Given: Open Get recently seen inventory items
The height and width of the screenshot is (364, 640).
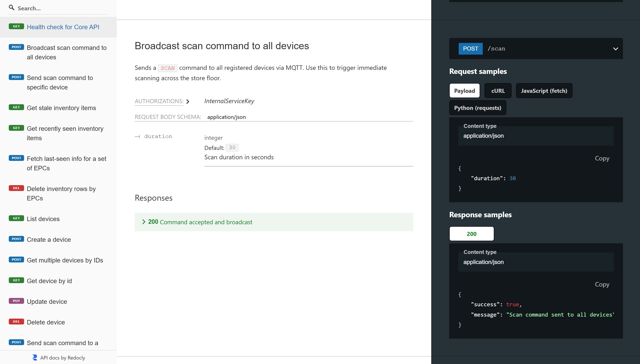Looking at the screenshot, I should point(58,133).
